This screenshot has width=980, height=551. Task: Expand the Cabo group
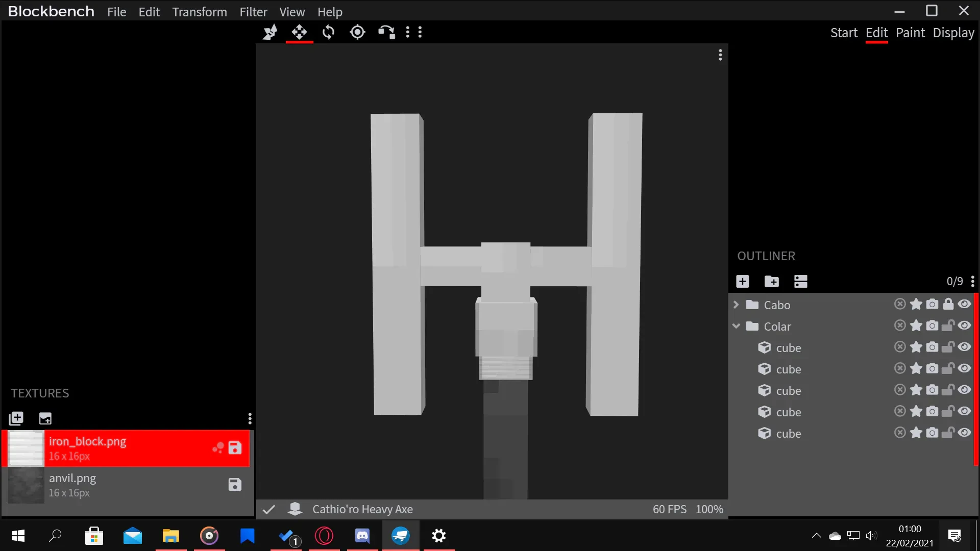736,305
